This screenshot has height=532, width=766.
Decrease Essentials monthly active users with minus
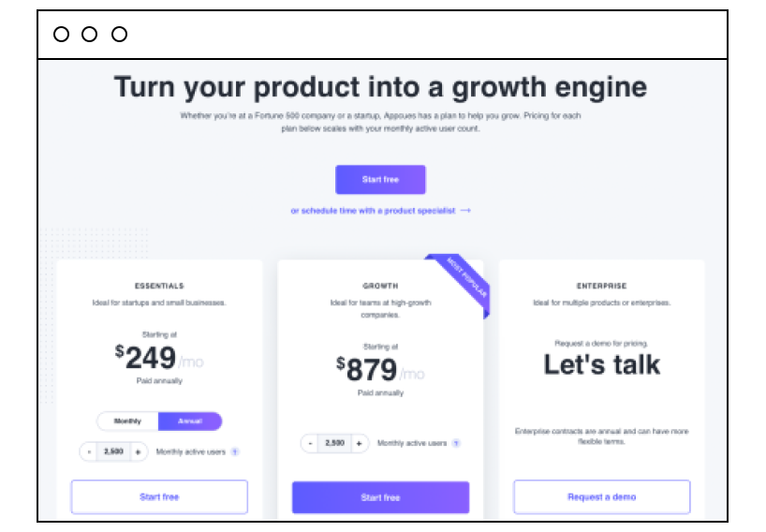point(88,451)
